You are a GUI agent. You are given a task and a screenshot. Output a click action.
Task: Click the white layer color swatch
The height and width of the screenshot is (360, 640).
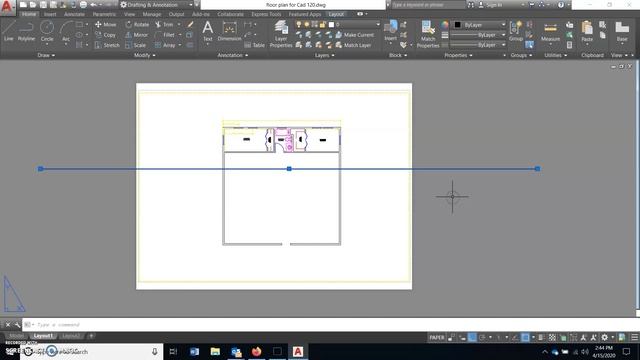[331, 24]
